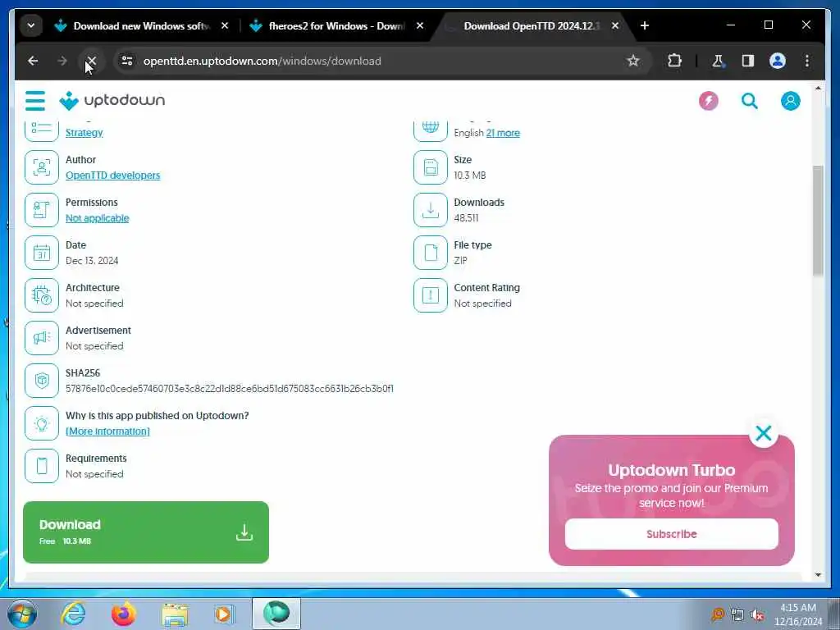Show the 21 more languages link

[503, 132]
